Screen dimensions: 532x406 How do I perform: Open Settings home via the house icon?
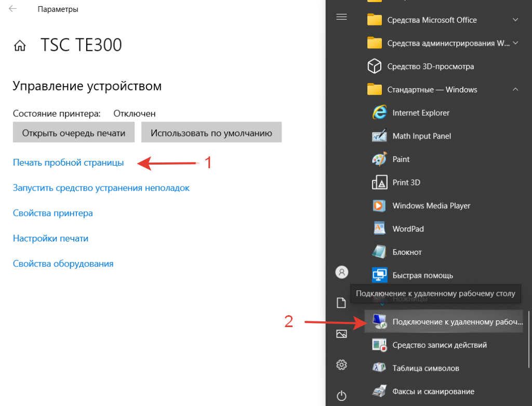(20, 45)
